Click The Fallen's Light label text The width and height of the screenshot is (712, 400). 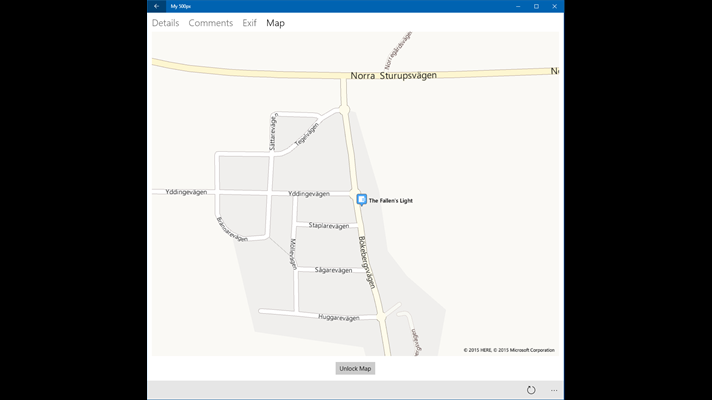click(x=391, y=201)
